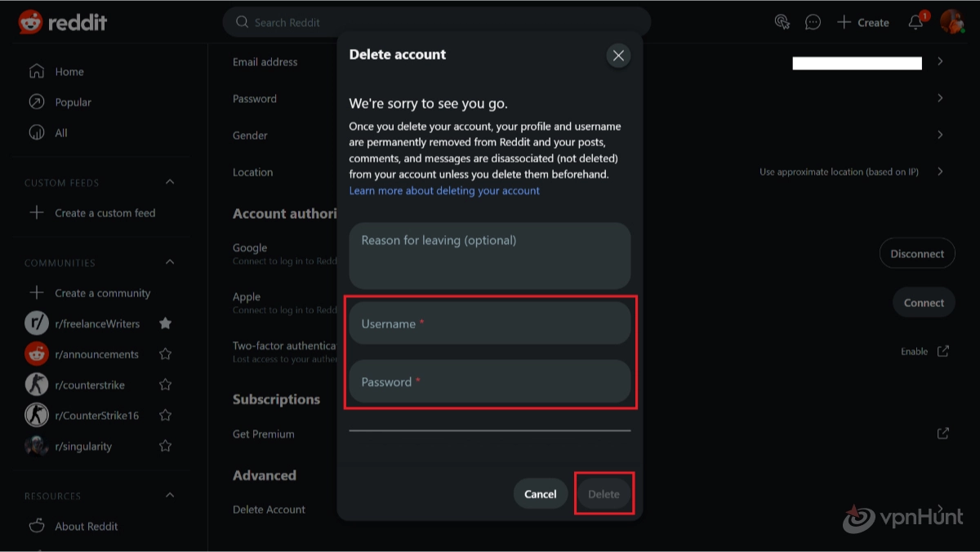
Task: Click Reason for leaving text area
Action: pyautogui.click(x=490, y=256)
